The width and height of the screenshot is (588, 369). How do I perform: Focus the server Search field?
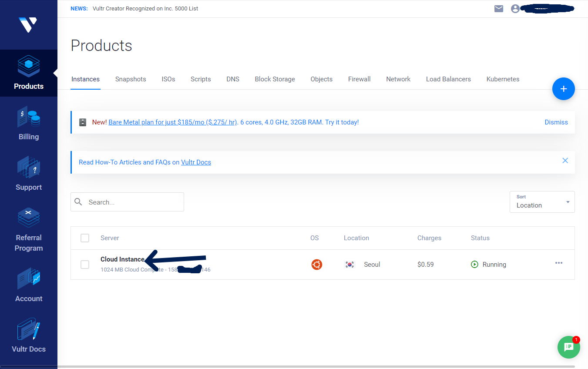pyautogui.click(x=127, y=202)
